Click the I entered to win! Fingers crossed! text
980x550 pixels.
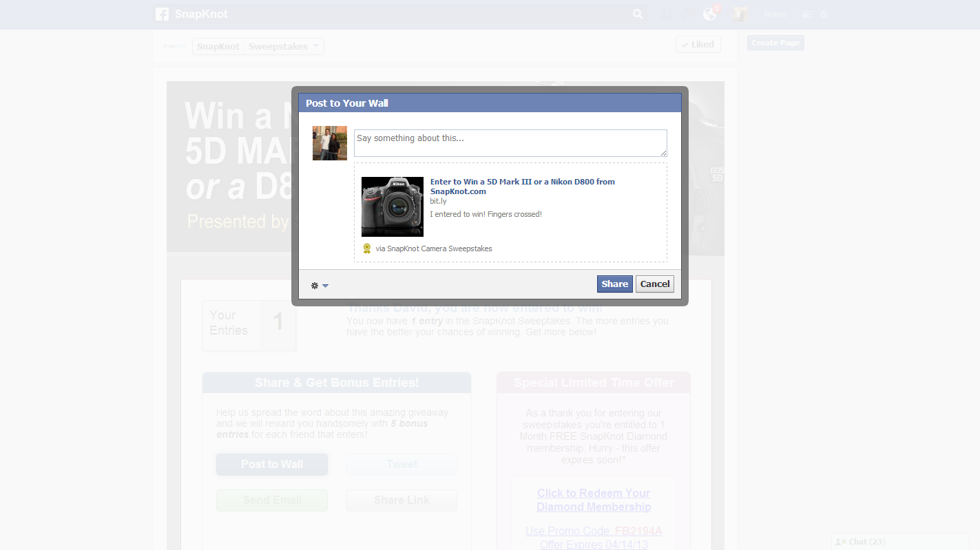tap(486, 214)
